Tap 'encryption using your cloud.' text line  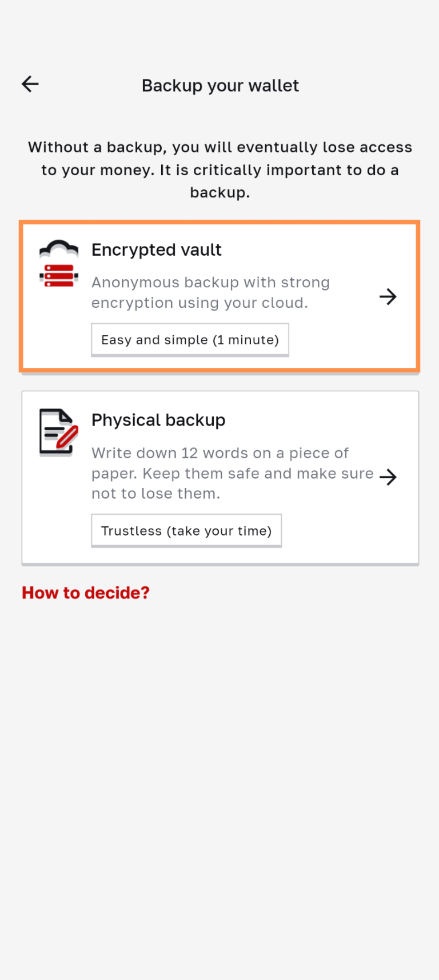199,303
